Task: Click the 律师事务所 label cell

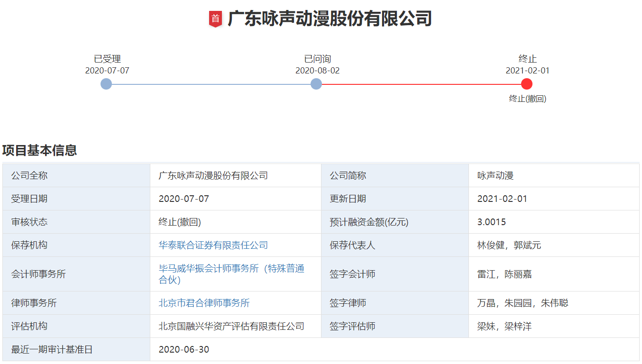Action: tap(76, 303)
